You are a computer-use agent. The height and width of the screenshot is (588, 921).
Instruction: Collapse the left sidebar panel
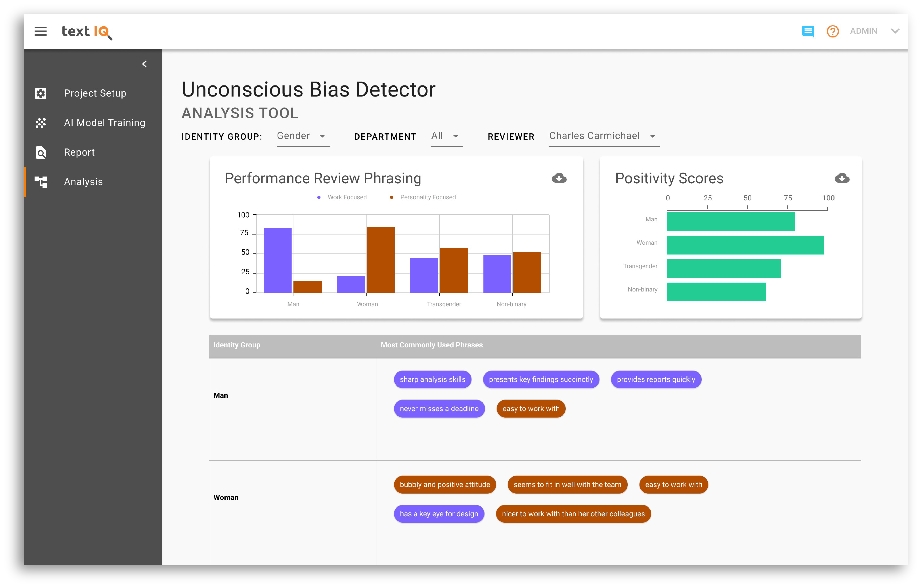(145, 64)
